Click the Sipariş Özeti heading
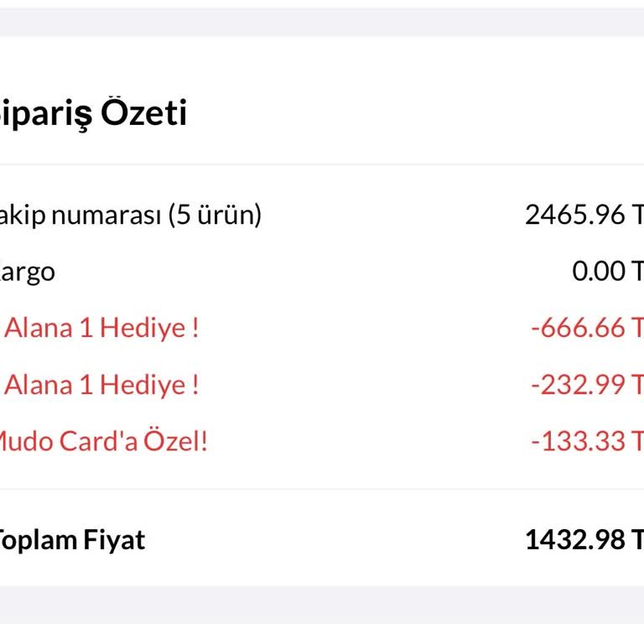Image resolution: width=644 pixels, height=644 pixels. 92,113
